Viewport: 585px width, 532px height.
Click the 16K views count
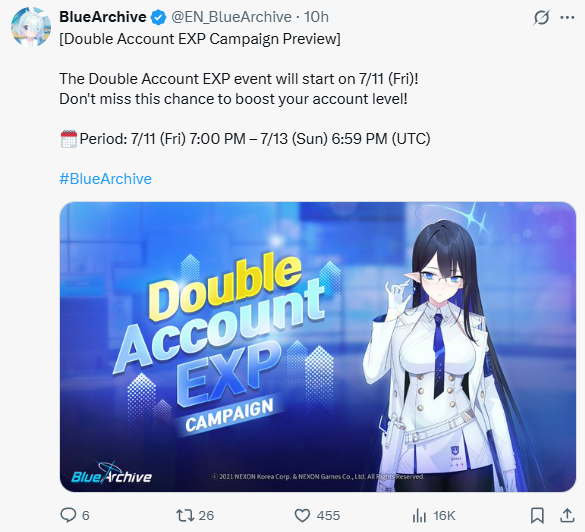coord(444,516)
